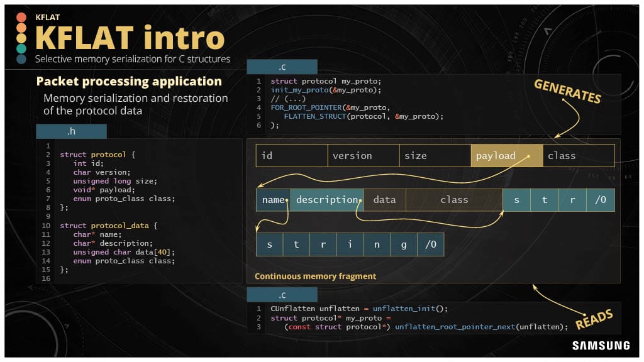Click the 'GENERATES' label
This screenshot has width=644, height=362.
coord(567,91)
